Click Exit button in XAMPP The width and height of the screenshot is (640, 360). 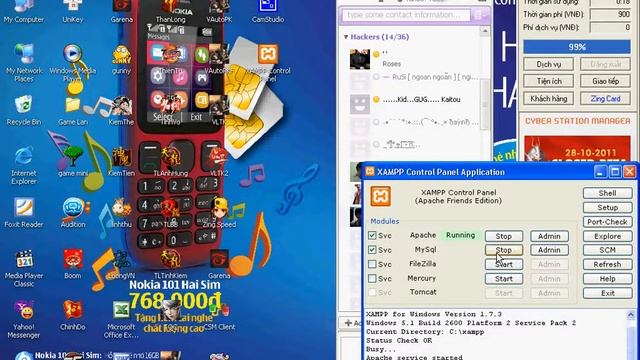607,293
